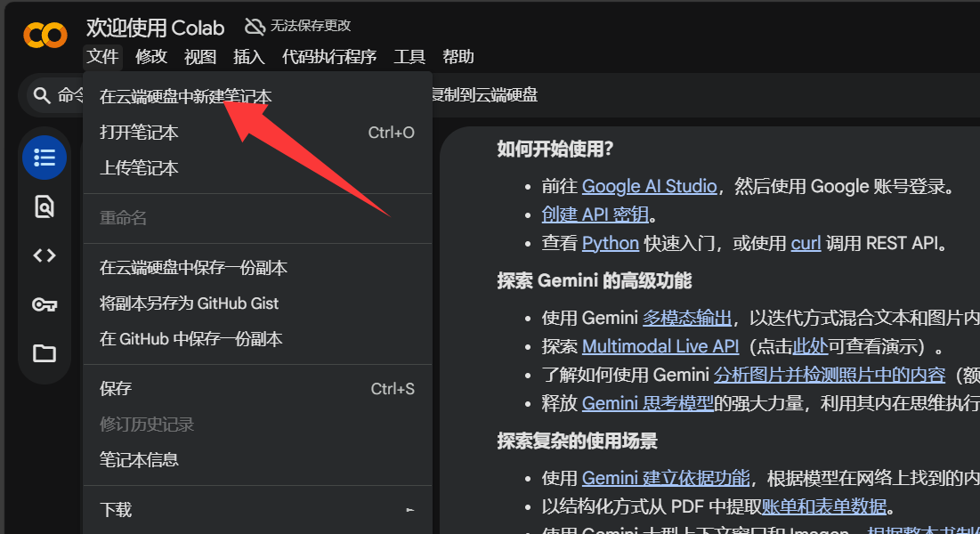The image size is (980, 534).
Task: Click the Multimodal Live API link
Action: point(660,345)
